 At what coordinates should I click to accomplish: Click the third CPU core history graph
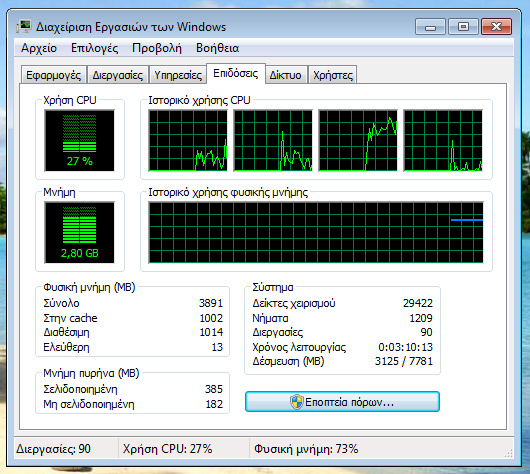pos(358,140)
